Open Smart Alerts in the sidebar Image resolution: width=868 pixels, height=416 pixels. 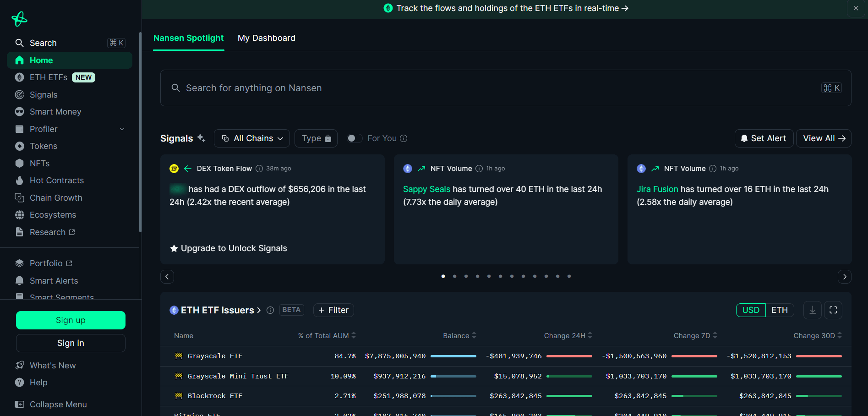click(x=70, y=281)
